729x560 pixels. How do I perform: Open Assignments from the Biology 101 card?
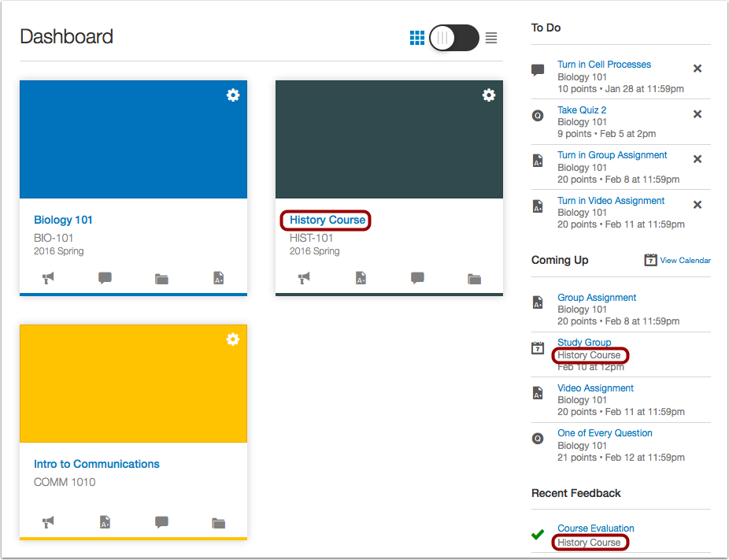coord(218,278)
